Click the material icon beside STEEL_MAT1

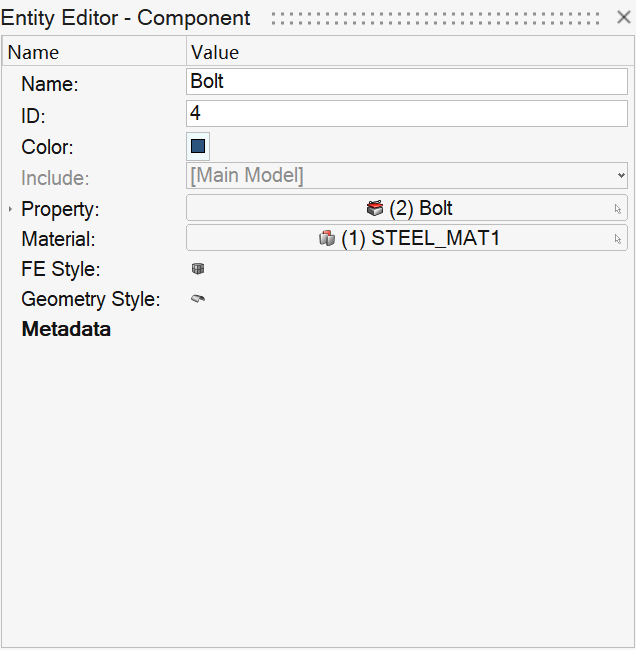pos(326,238)
